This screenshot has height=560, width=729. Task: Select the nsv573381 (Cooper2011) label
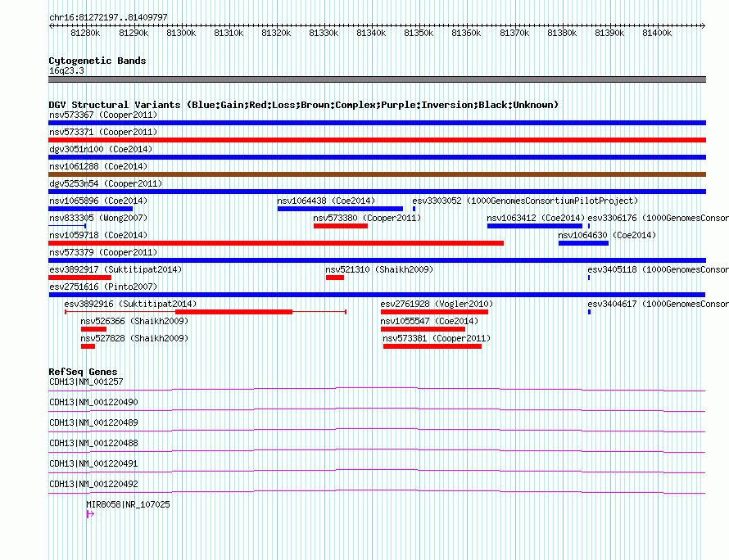pos(437,338)
